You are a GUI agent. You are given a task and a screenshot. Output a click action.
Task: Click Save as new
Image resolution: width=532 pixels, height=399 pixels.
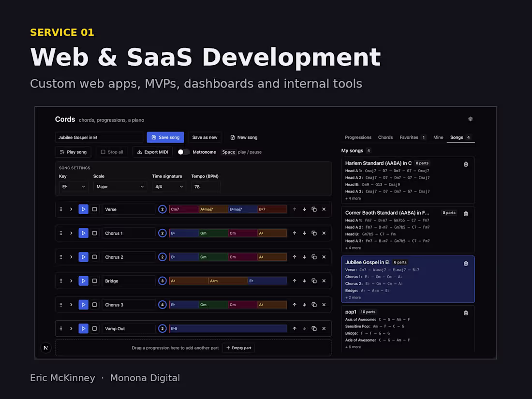pos(205,137)
